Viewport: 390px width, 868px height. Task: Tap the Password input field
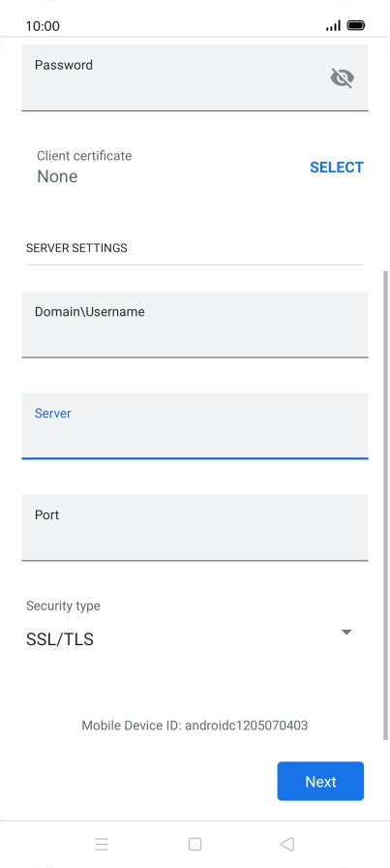click(x=195, y=77)
